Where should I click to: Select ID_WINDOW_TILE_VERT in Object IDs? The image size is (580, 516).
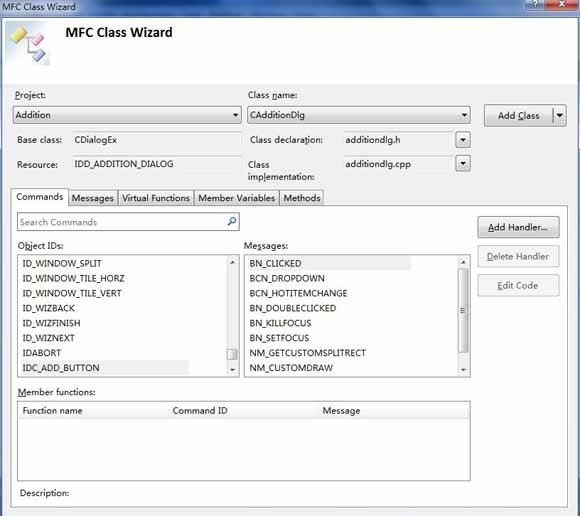(x=72, y=293)
